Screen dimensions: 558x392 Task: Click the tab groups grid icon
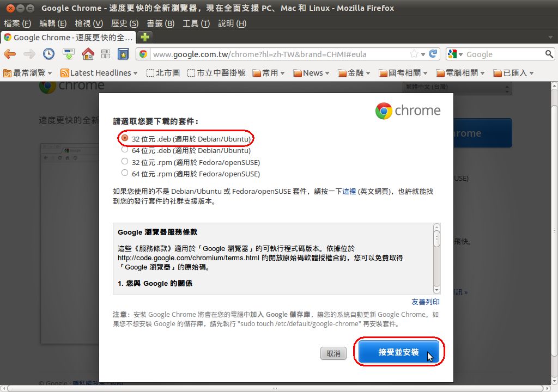click(x=106, y=54)
